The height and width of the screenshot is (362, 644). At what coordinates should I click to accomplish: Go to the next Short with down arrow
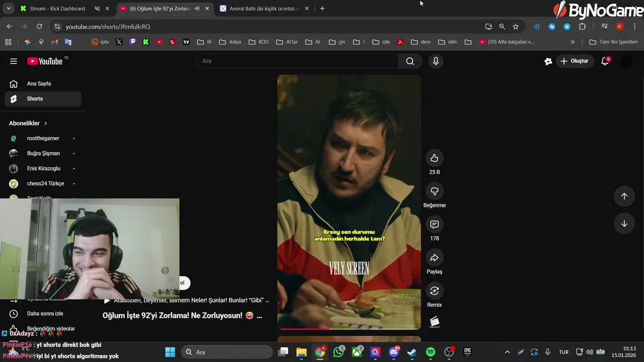click(624, 224)
